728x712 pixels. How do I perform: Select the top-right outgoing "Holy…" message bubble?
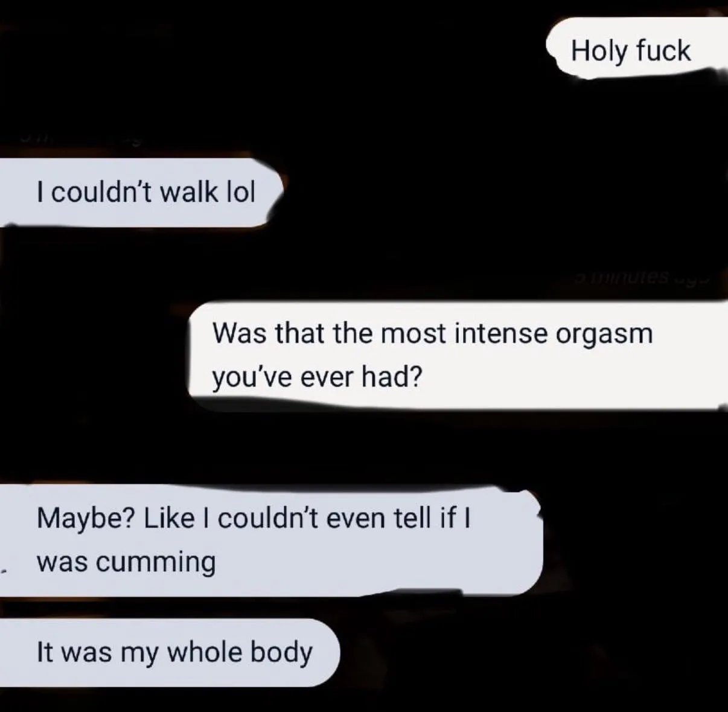coord(636,48)
